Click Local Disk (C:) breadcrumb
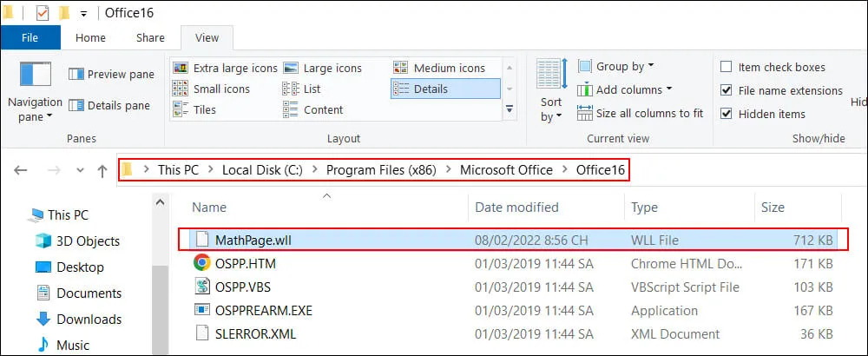The image size is (868, 356). 262,170
